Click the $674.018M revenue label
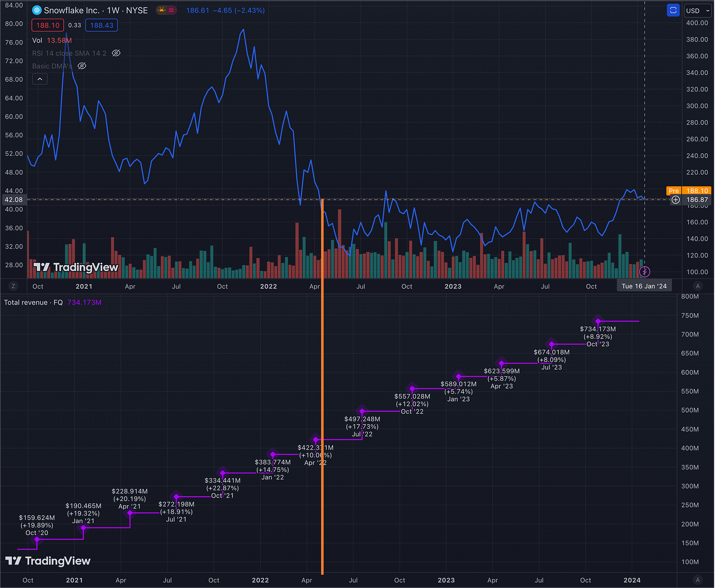Viewport: 715px width, 588px height. [x=551, y=352]
